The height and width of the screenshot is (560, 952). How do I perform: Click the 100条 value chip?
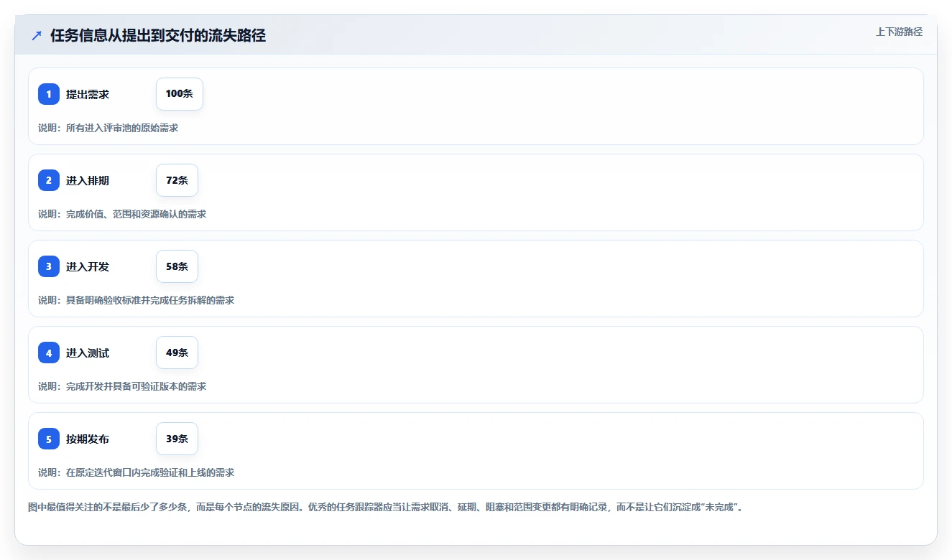pyautogui.click(x=180, y=94)
